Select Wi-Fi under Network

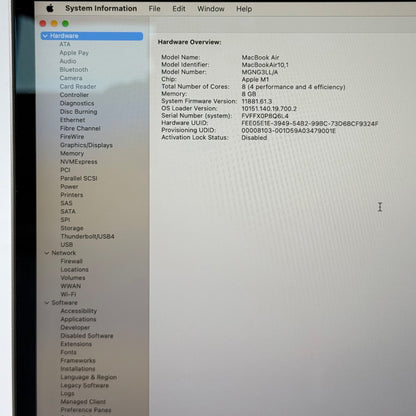68,294
